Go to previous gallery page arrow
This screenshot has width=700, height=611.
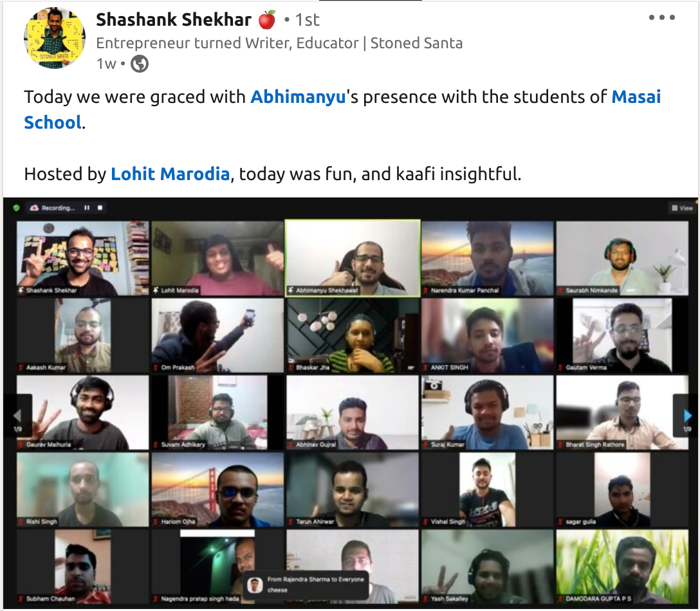(18, 416)
